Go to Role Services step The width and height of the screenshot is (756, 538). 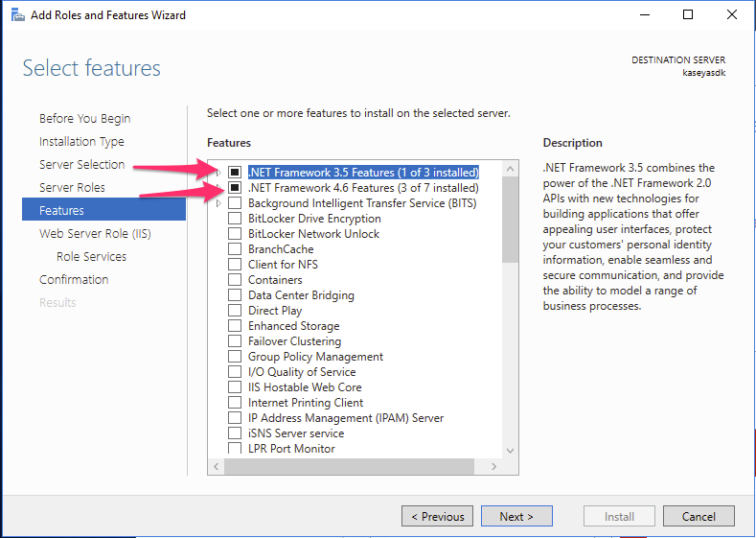[x=92, y=257]
